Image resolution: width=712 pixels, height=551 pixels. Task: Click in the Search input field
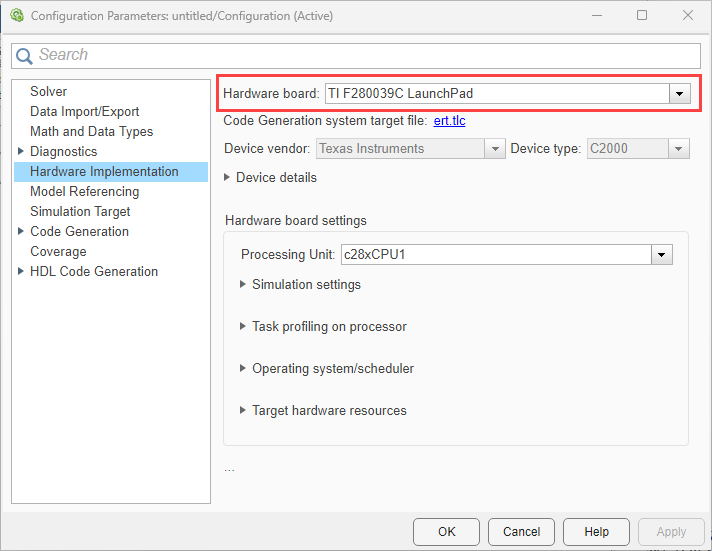click(x=360, y=56)
